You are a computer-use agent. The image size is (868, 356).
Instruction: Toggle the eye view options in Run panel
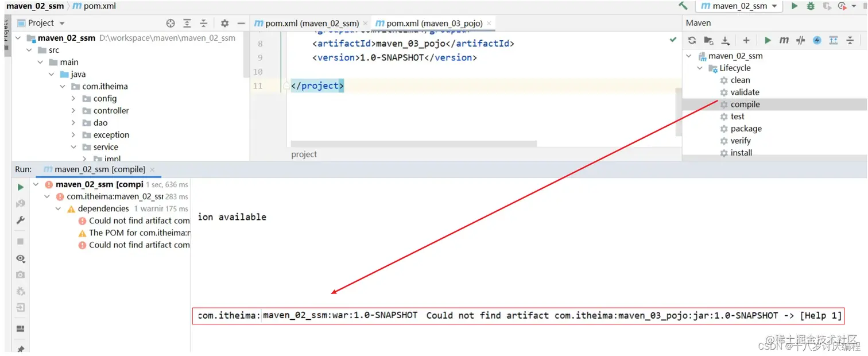coord(21,258)
